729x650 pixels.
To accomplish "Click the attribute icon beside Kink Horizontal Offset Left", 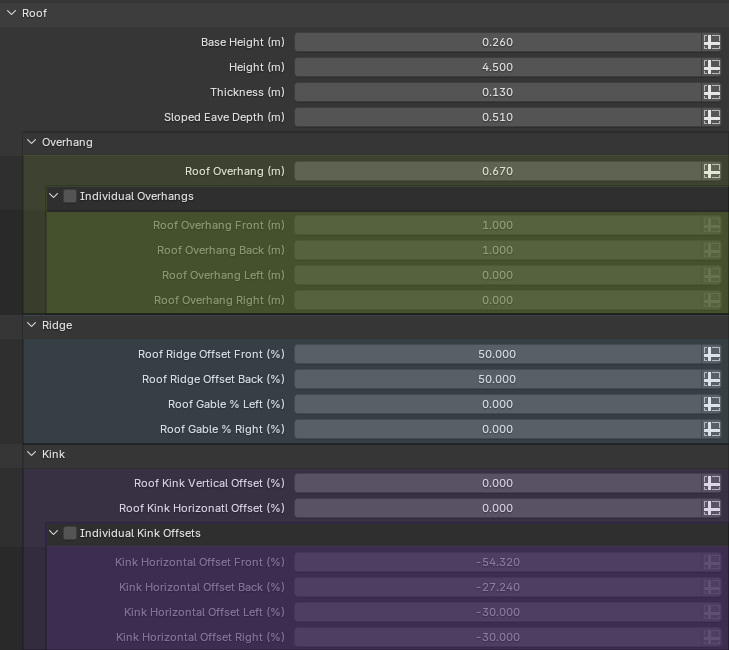I will (x=711, y=612).
